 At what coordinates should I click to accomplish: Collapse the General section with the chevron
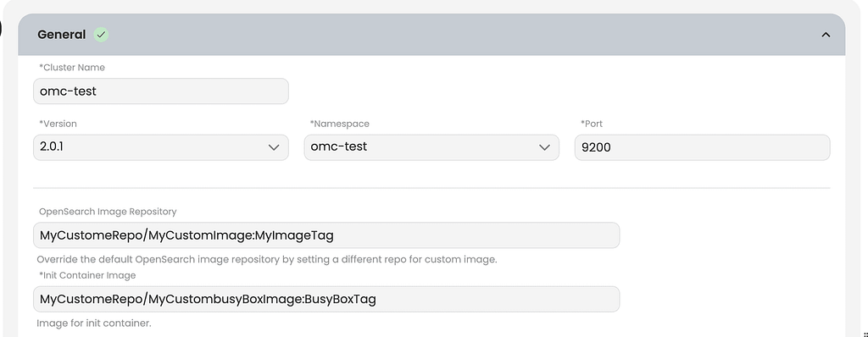pyautogui.click(x=826, y=35)
